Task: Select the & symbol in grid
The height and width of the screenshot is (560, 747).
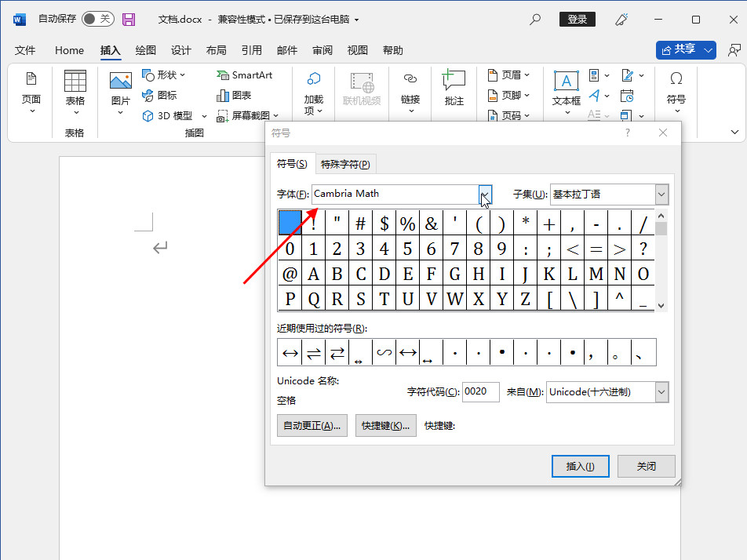Action: click(x=431, y=224)
